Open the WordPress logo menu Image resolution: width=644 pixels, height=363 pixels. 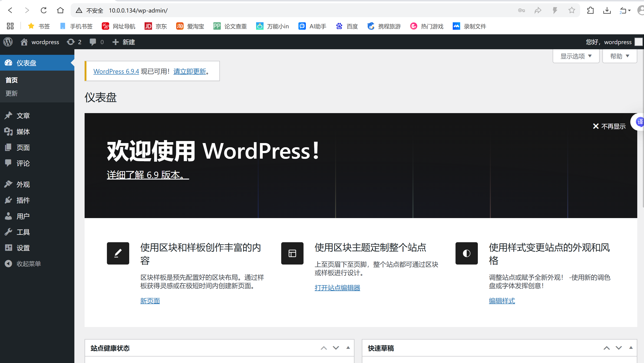(8, 42)
